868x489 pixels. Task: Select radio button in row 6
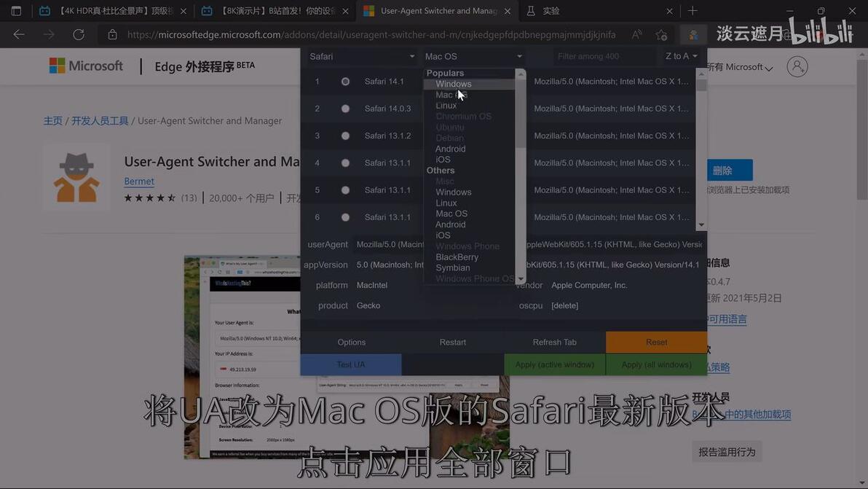tap(345, 217)
